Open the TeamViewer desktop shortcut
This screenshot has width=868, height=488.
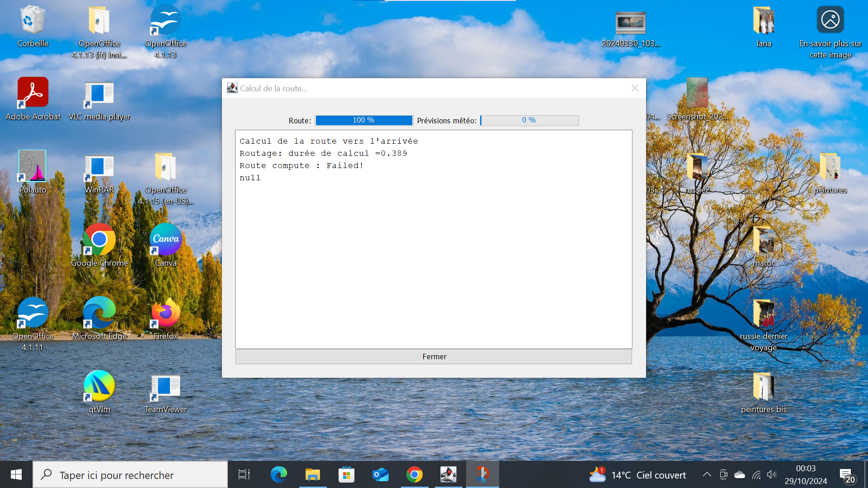tap(165, 392)
